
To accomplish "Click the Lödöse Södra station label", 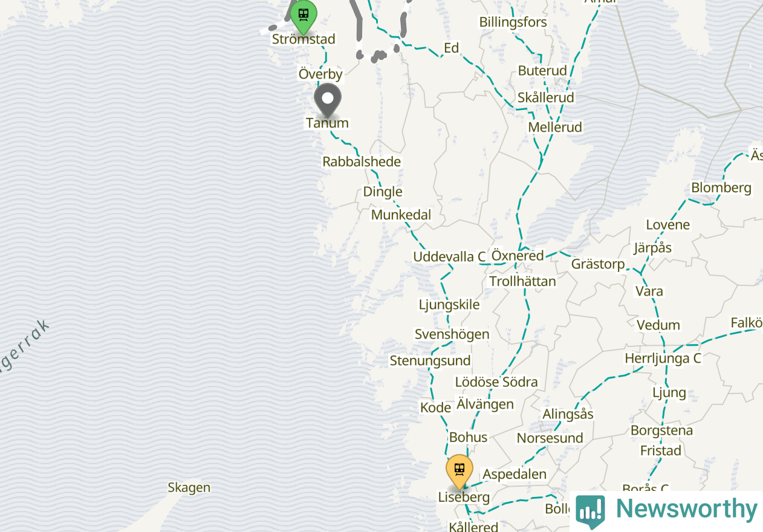I will click(x=496, y=381).
